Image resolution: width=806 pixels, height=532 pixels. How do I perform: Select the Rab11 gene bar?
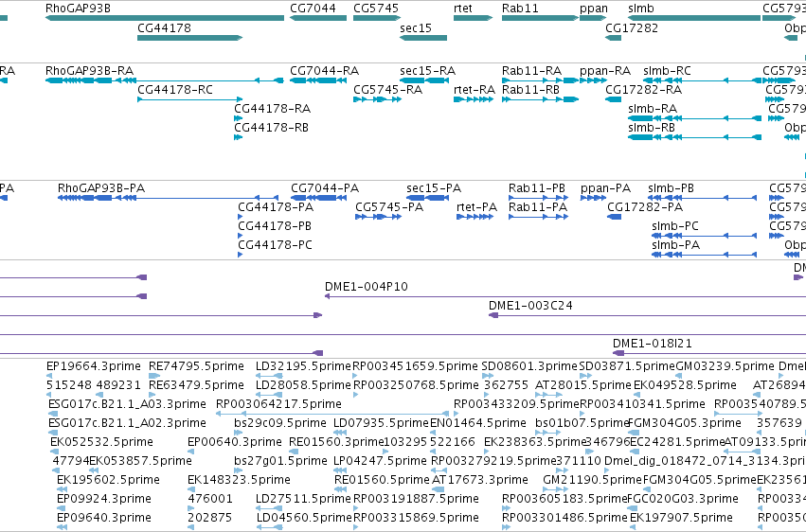point(540,18)
